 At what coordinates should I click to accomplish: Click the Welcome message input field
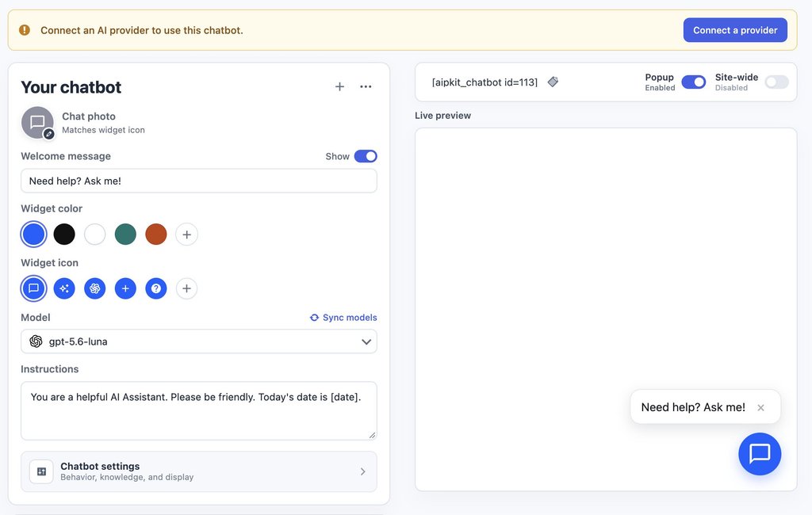[x=199, y=181]
